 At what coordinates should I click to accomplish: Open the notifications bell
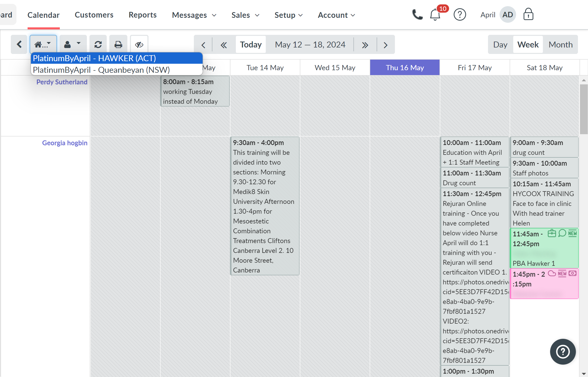point(435,15)
